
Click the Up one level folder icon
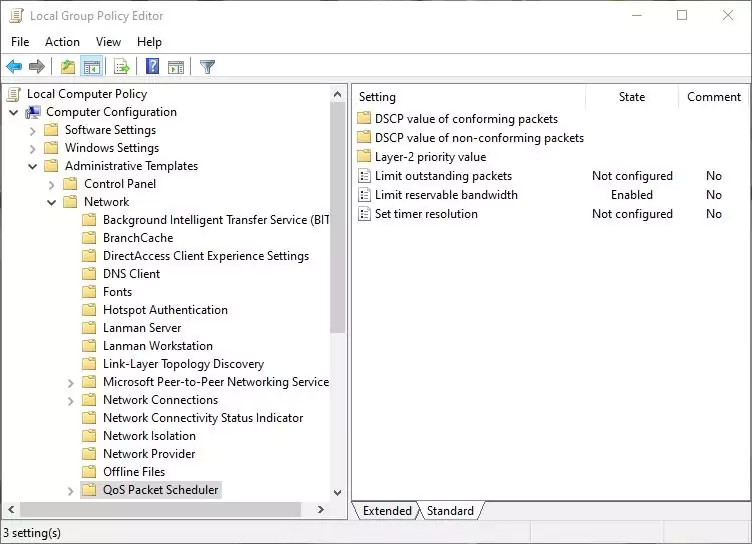[68, 67]
